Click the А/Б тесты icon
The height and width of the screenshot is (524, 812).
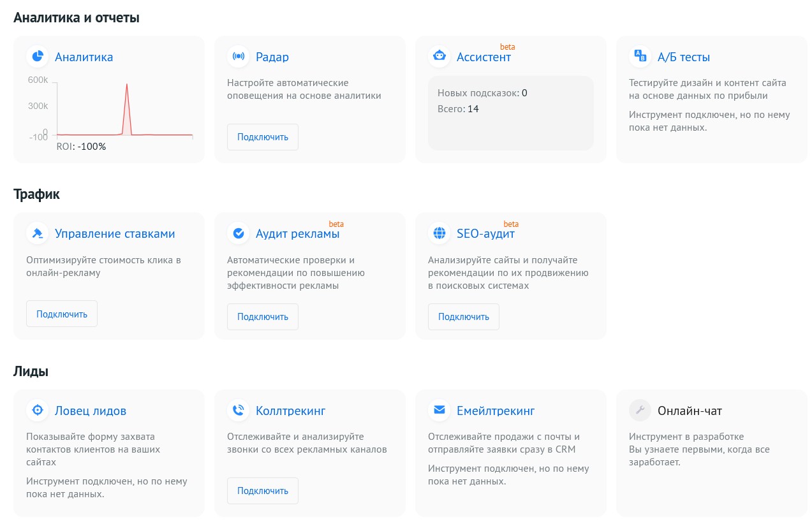point(640,57)
